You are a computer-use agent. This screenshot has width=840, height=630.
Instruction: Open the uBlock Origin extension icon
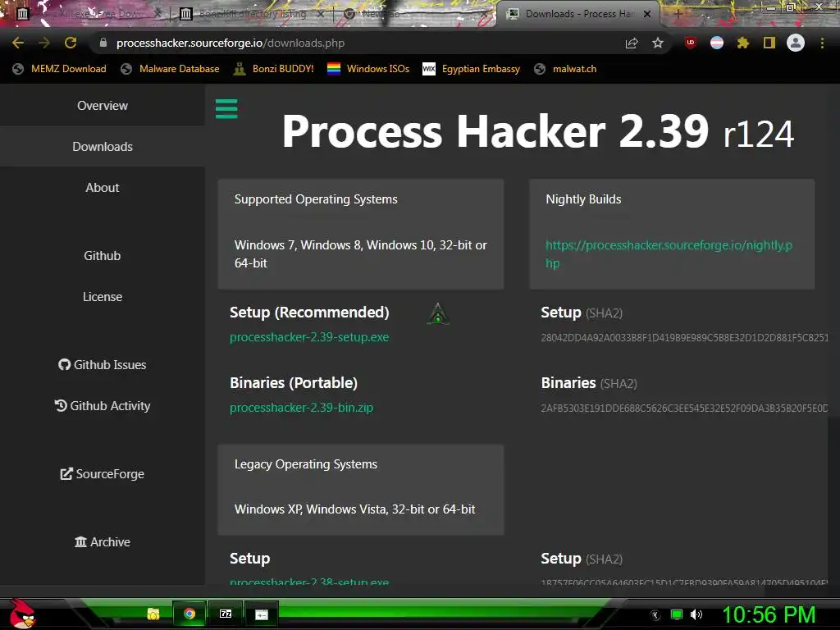tap(691, 43)
